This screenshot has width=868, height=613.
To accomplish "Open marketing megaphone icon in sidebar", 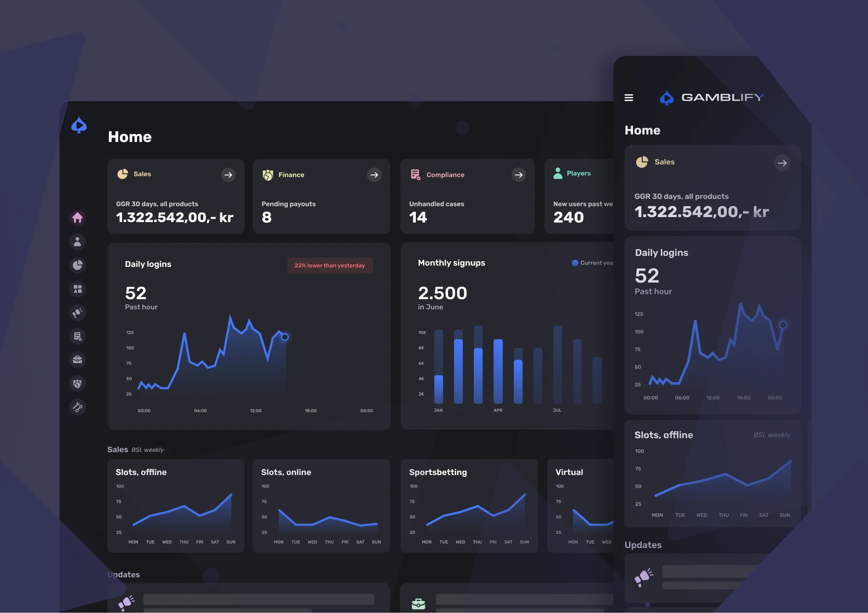I will pyautogui.click(x=77, y=312).
